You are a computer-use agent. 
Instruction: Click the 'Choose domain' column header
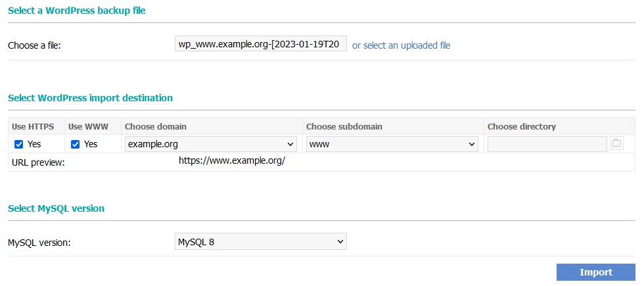point(156,126)
